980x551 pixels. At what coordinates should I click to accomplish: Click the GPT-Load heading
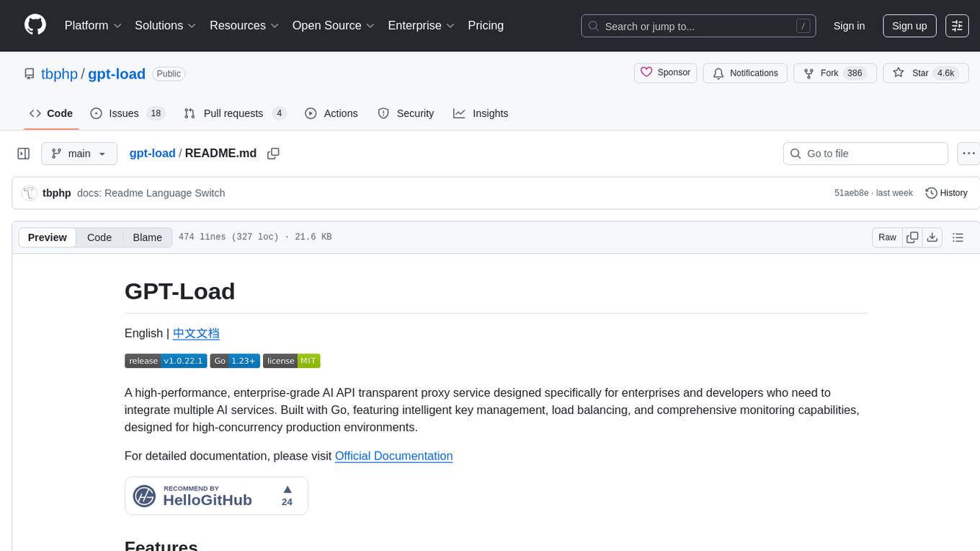pyautogui.click(x=180, y=291)
